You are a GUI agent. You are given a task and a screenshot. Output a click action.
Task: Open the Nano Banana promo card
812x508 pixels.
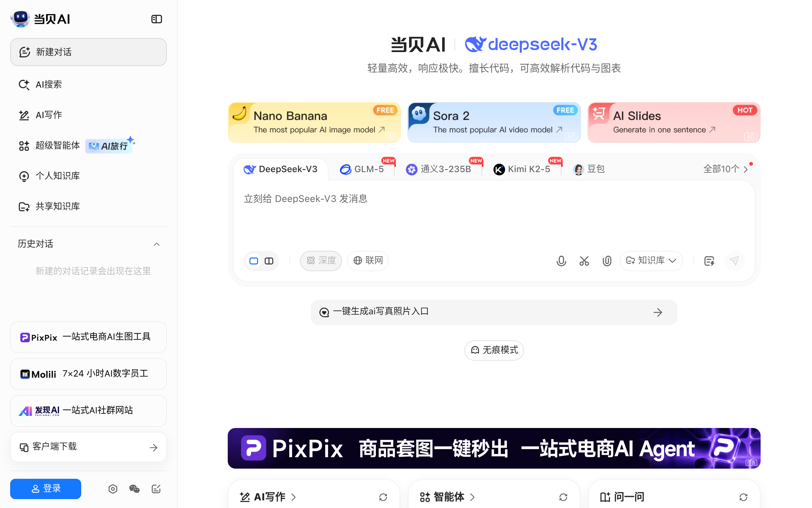314,123
